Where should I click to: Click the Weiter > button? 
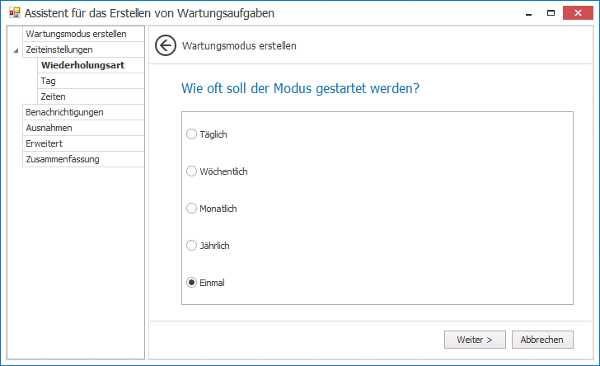click(474, 340)
